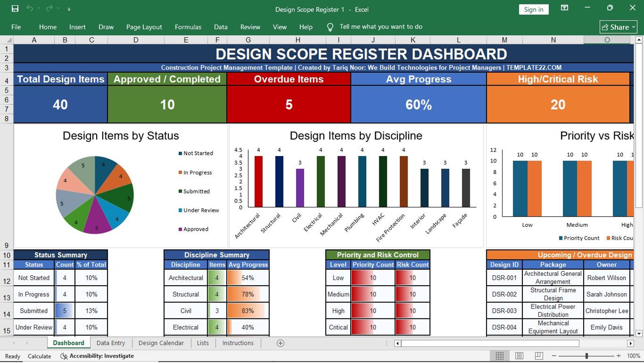Open the Review ribbon tab

(x=250, y=27)
